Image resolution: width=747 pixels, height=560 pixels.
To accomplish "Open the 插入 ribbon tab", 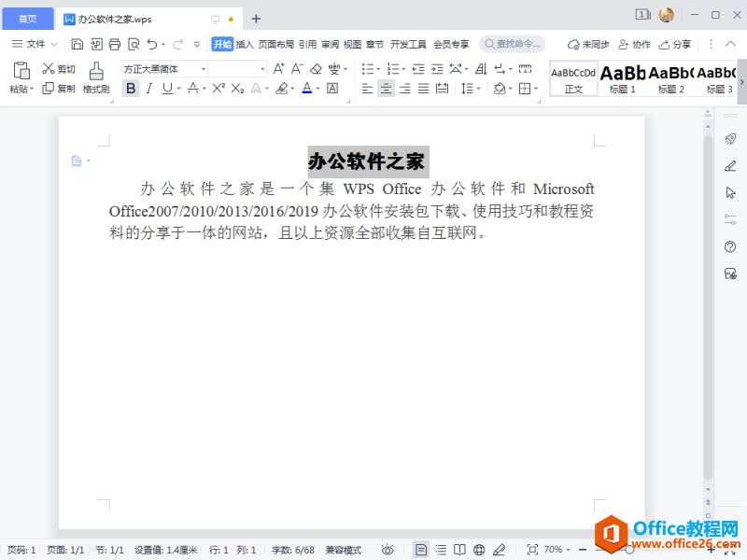I will pos(245,44).
